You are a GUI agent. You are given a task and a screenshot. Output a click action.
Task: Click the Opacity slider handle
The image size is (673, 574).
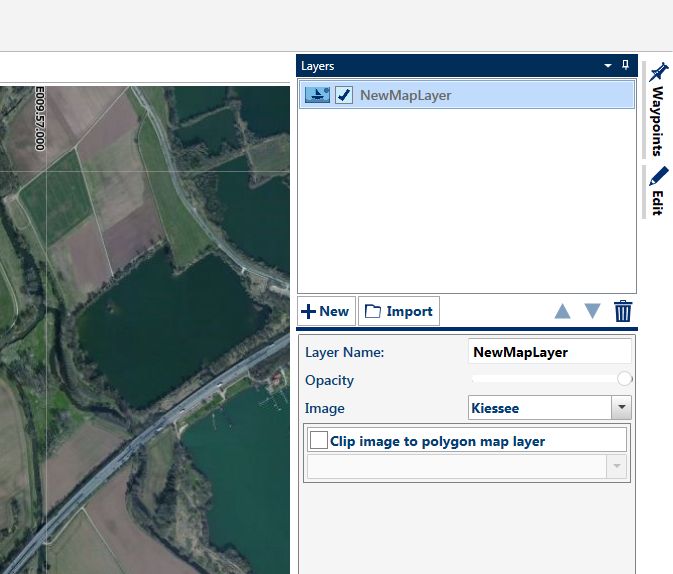625,379
